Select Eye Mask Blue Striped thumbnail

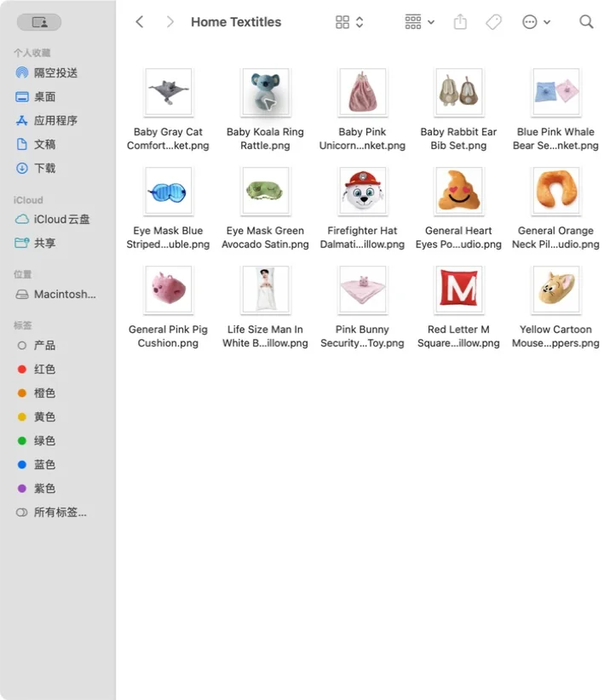tap(169, 191)
